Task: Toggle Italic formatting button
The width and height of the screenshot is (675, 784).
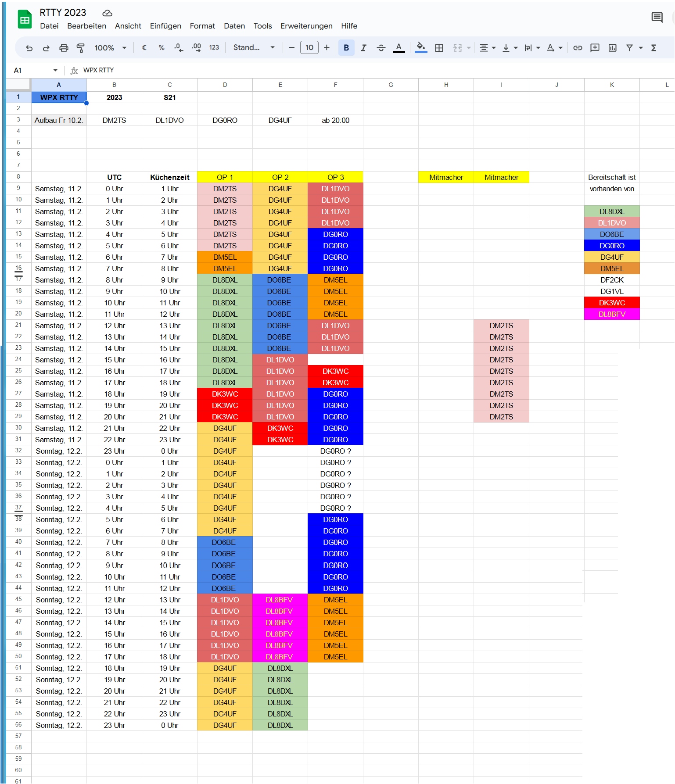Action: click(363, 48)
